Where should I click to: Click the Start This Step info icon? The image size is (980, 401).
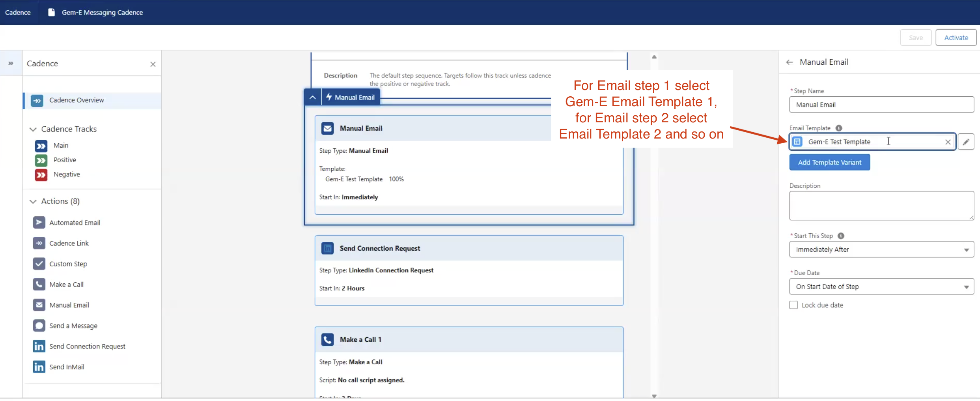(841, 236)
